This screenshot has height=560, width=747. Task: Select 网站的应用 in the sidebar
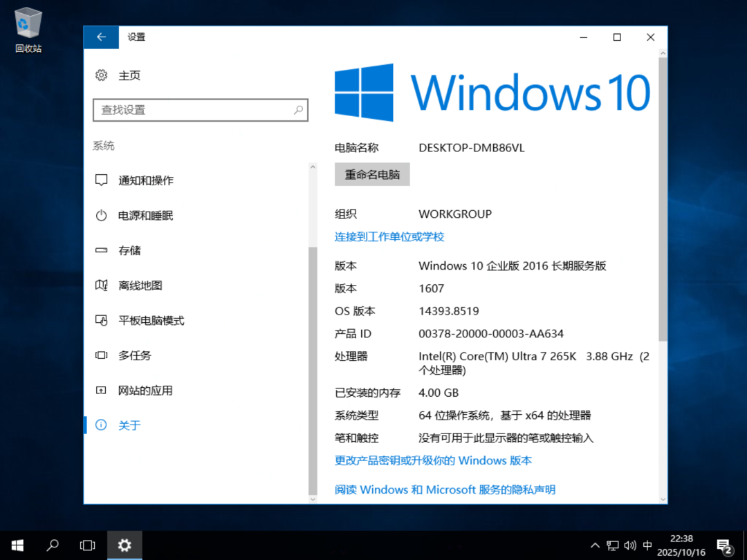click(x=196, y=391)
